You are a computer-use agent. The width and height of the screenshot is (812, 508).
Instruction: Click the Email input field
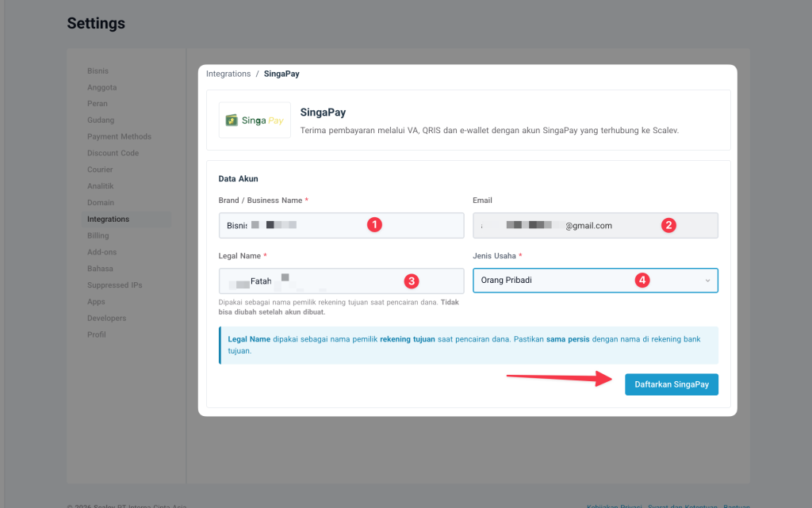coord(596,226)
